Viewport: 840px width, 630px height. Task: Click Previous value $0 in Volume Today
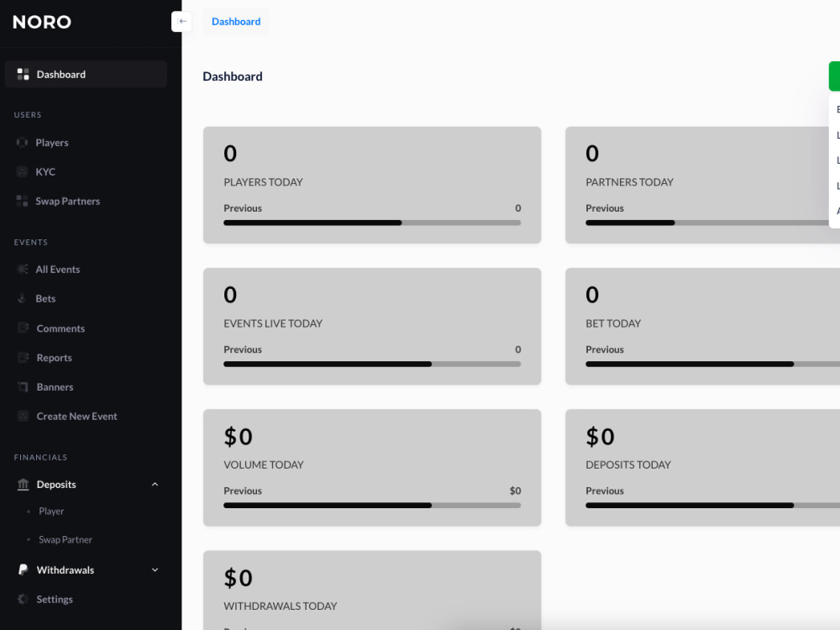515,491
